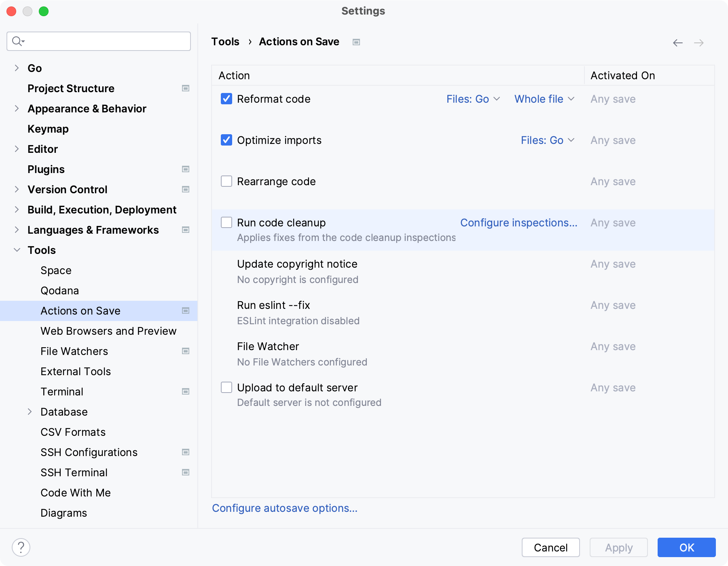Enable the Rearrange code checkbox
Screen dimensions: 728x566
[x=226, y=182]
